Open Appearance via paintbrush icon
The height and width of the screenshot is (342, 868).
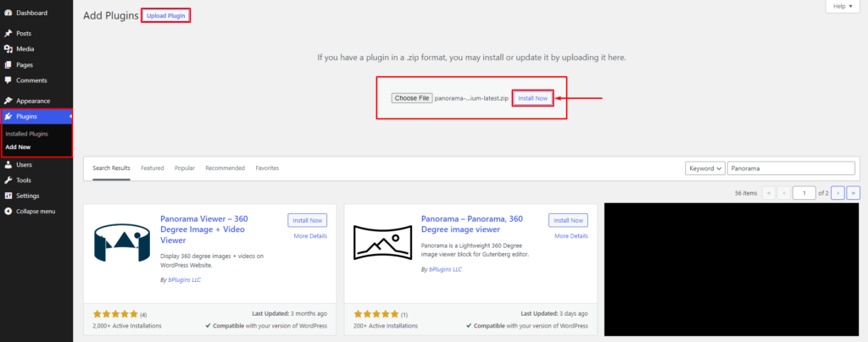[x=8, y=101]
